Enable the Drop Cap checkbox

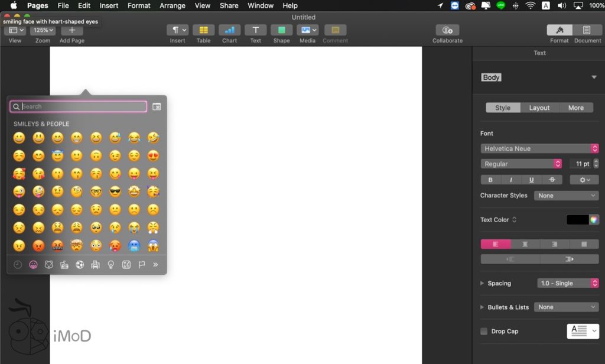click(484, 331)
